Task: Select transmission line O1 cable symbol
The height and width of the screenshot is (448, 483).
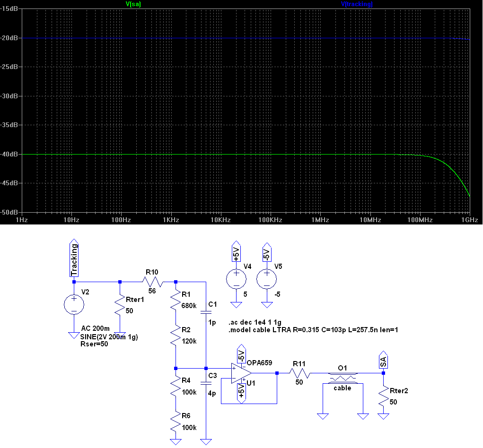Action: tap(343, 378)
